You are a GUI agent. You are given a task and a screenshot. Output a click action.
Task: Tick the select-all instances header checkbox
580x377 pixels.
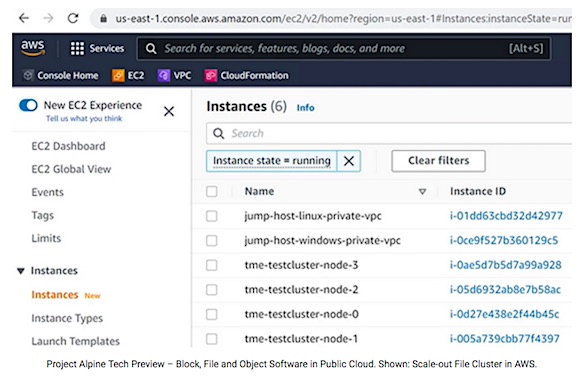[212, 192]
